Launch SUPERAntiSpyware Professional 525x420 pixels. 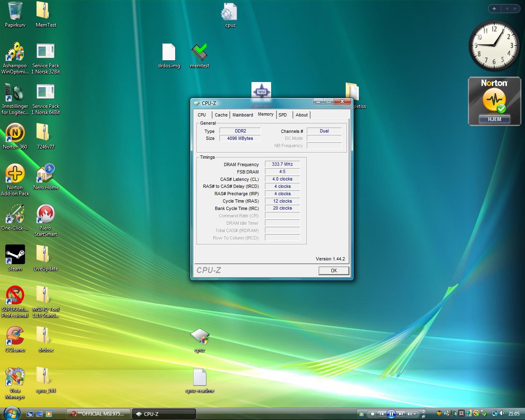(15, 301)
